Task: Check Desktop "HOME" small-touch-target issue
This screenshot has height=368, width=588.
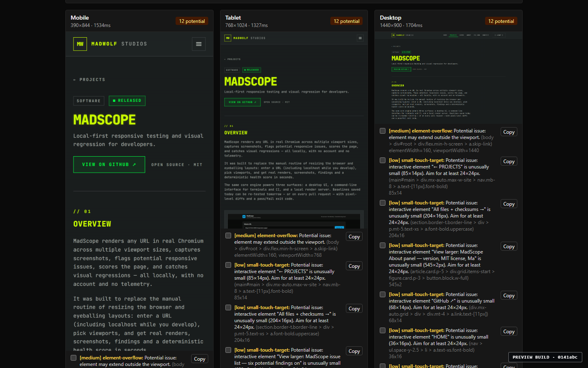Action: pos(383,330)
